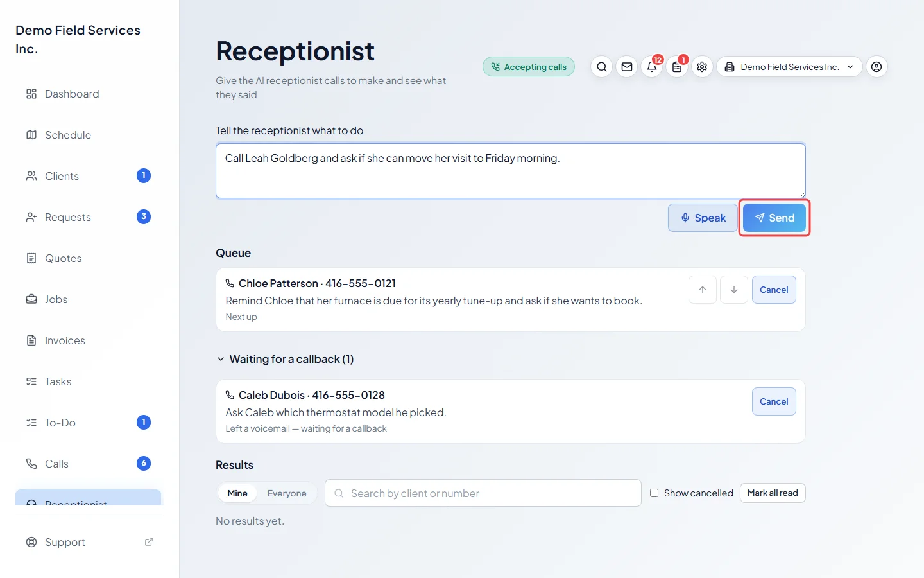
Task: Cancel the Chloe Patterson queued call
Action: [774, 290]
